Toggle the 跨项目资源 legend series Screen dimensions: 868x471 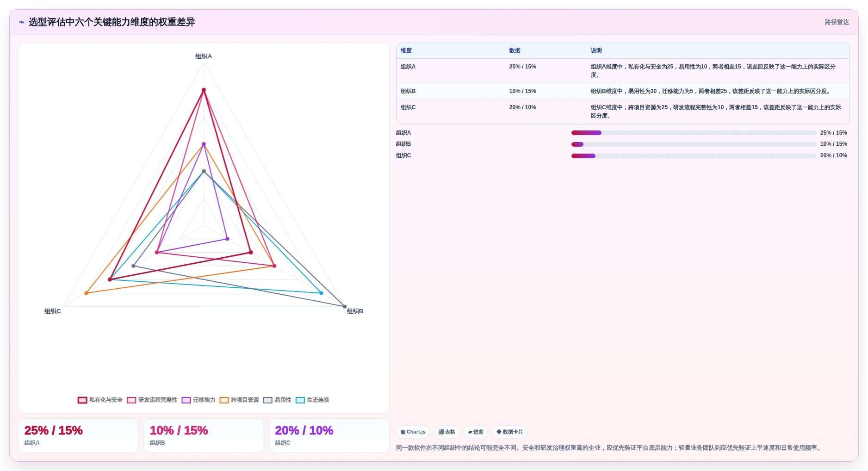(x=239, y=400)
